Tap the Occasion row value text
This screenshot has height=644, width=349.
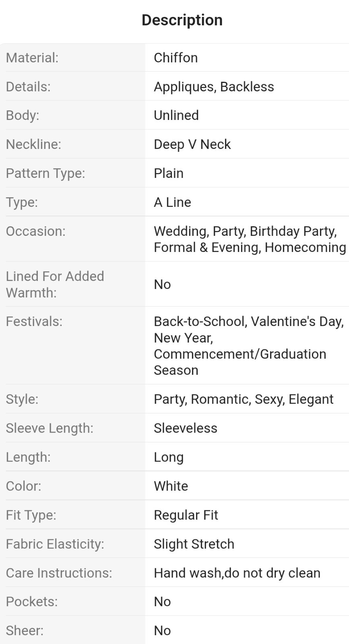tap(250, 239)
